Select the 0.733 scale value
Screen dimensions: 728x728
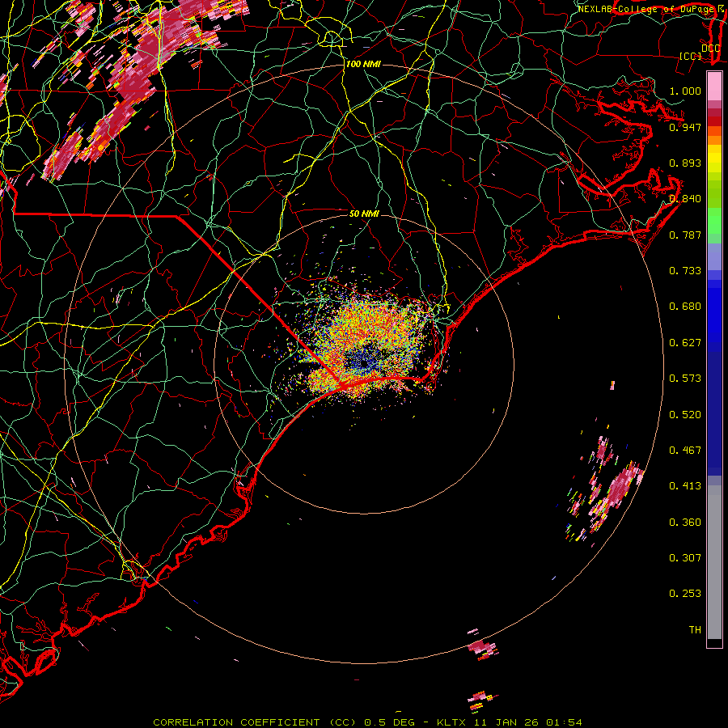[x=685, y=271]
